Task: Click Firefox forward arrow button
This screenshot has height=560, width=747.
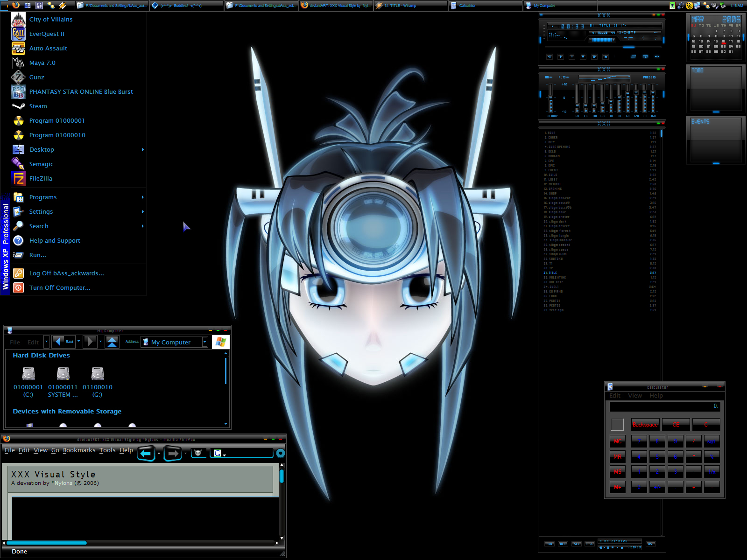Action: [x=173, y=453]
